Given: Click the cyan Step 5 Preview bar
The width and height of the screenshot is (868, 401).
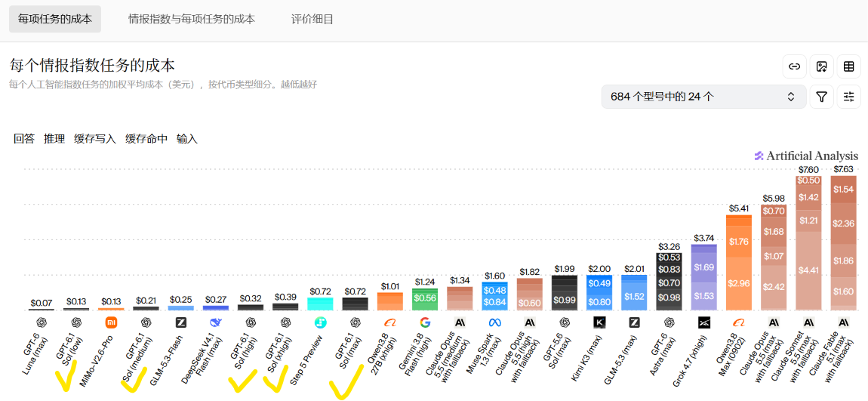Looking at the screenshot, I should pyautogui.click(x=320, y=304).
